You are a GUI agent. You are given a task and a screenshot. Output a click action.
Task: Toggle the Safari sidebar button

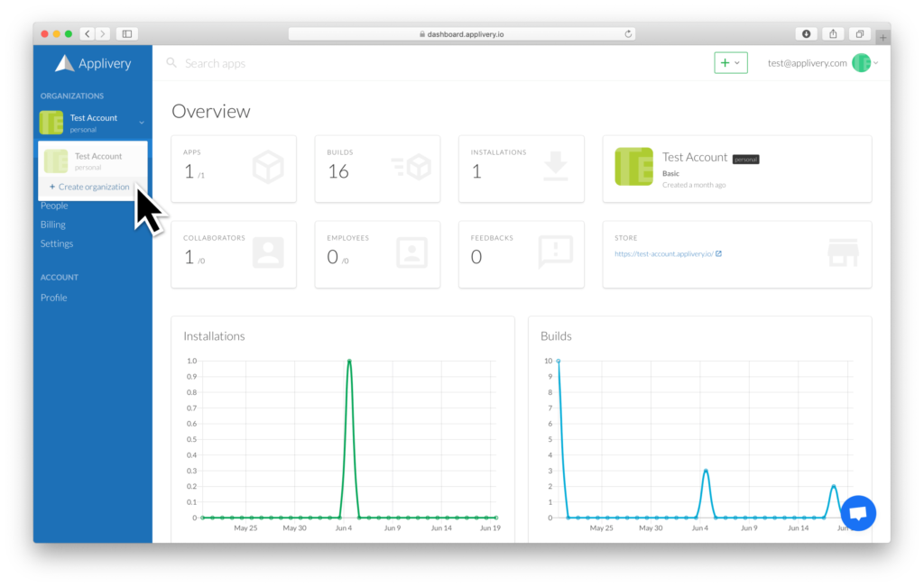pyautogui.click(x=126, y=34)
